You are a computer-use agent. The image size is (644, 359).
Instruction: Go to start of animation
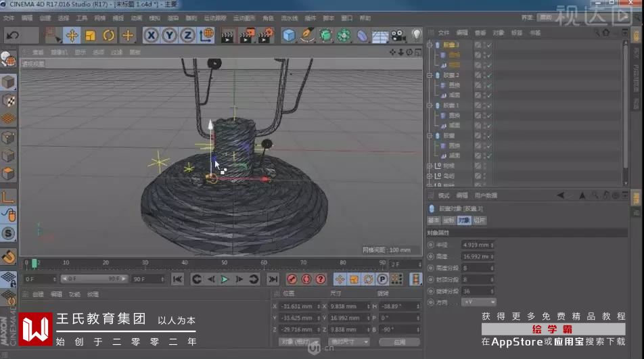177,279
